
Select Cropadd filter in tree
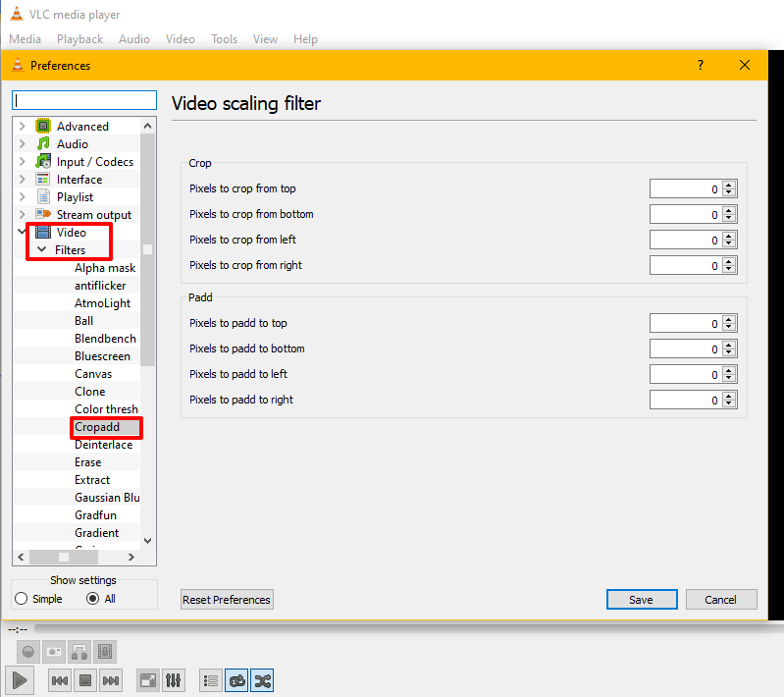97,427
